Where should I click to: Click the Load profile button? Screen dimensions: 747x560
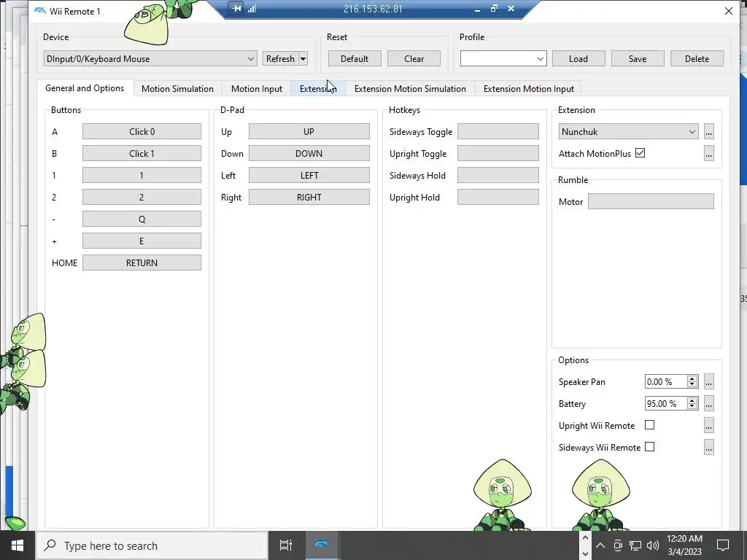[578, 59]
